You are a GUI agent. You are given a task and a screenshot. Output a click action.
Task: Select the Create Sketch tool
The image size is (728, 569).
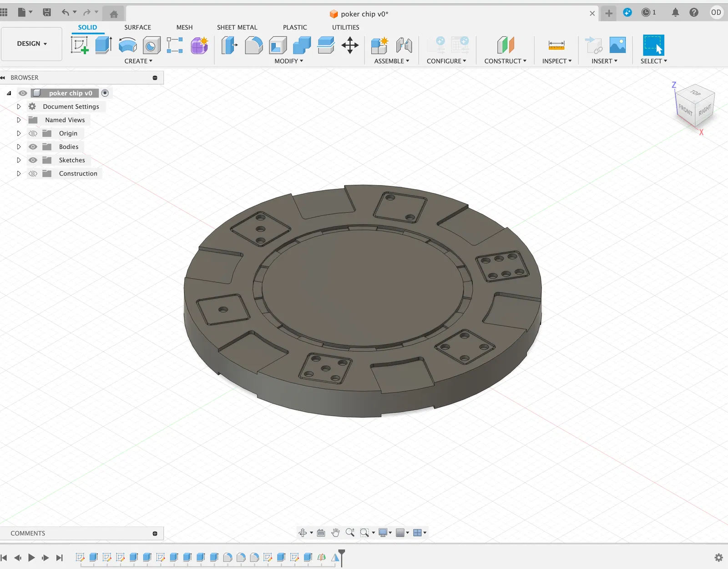tap(80, 45)
